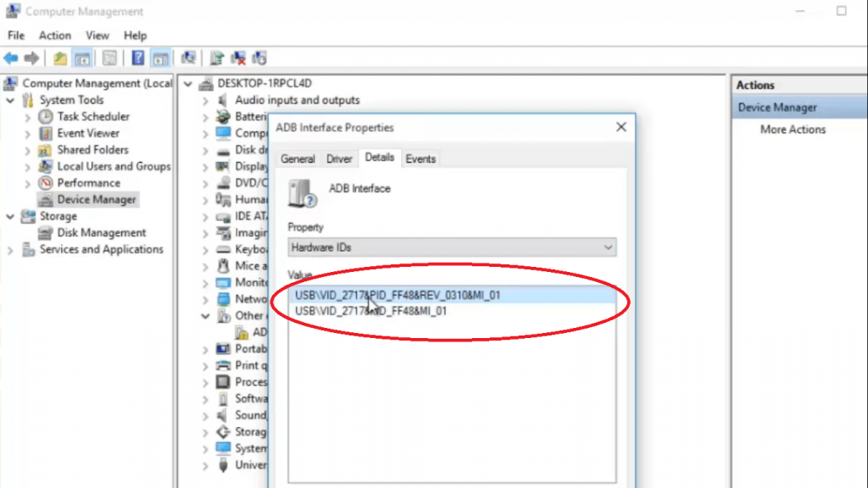The image size is (868, 488).
Task: Select Task Scheduler in the tree
Action: [93, 117]
